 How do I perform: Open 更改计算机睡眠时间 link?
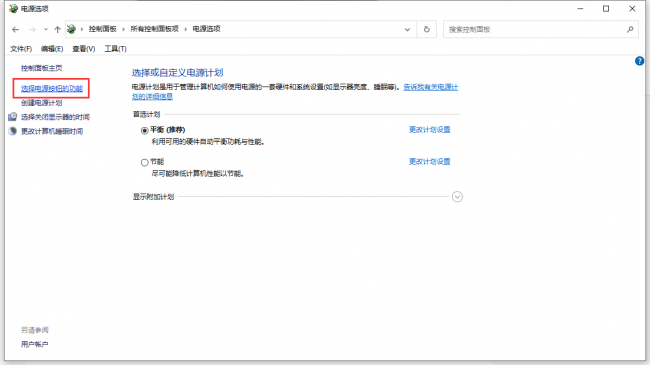[52, 131]
